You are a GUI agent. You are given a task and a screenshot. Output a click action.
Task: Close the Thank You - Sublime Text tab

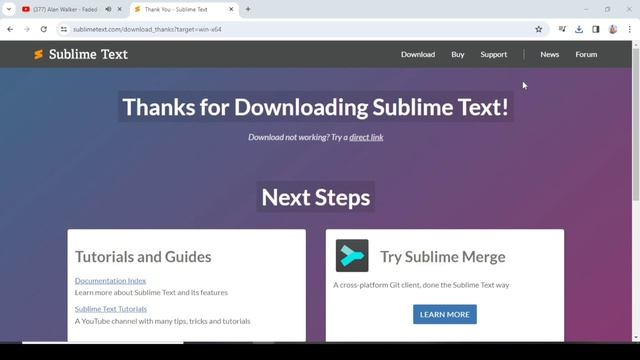coord(231,9)
